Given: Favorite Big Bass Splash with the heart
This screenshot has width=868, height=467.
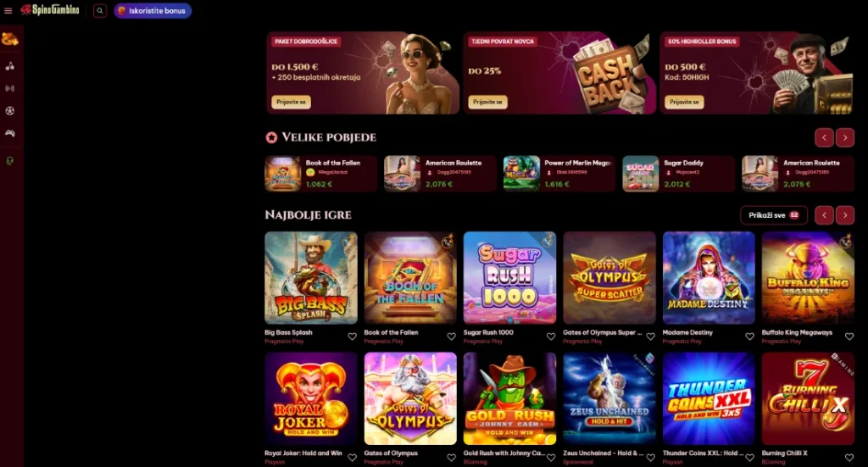Looking at the screenshot, I should tap(352, 336).
